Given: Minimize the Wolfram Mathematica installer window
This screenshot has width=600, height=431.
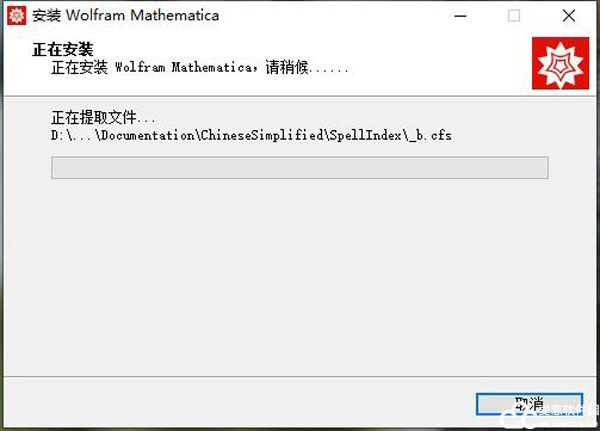Looking at the screenshot, I should coord(460,16).
